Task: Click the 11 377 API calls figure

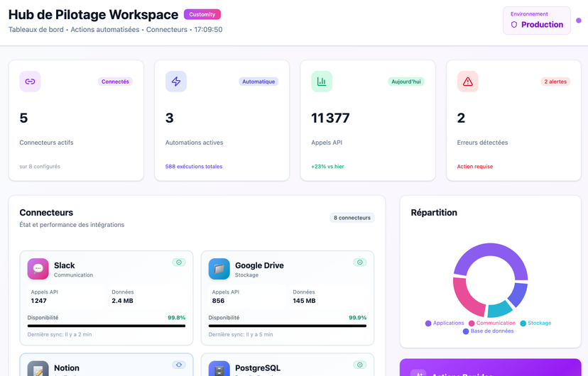Action: coord(330,118)
